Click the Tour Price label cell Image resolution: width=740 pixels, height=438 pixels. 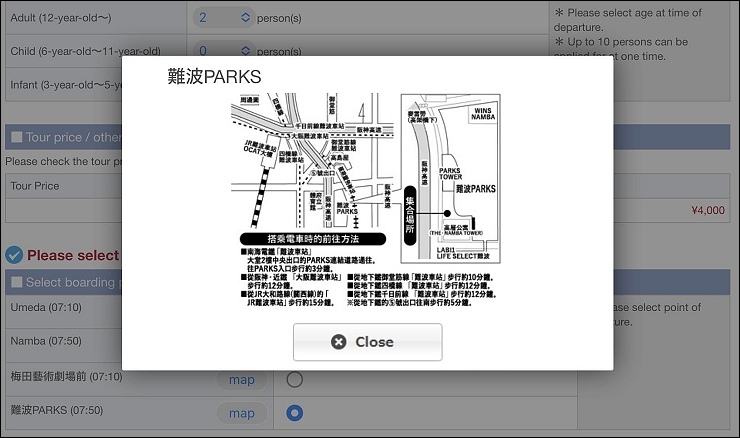tap(64, 185)
